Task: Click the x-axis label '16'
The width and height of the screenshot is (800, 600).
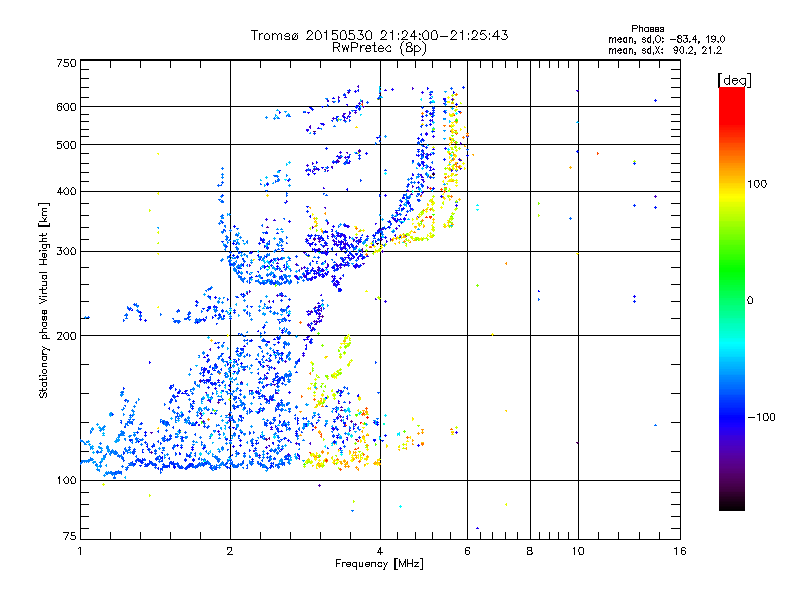Action: pos(680,551)
